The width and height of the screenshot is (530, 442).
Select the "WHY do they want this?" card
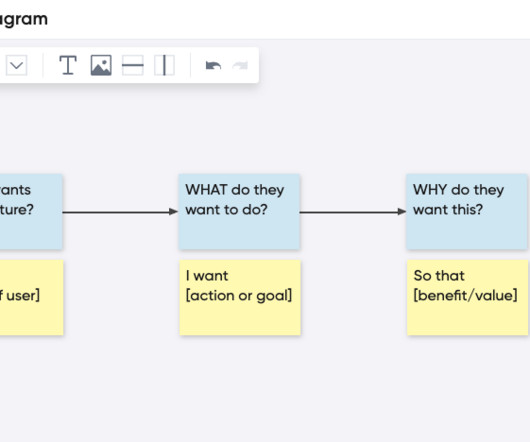click(x=467, y=212)
